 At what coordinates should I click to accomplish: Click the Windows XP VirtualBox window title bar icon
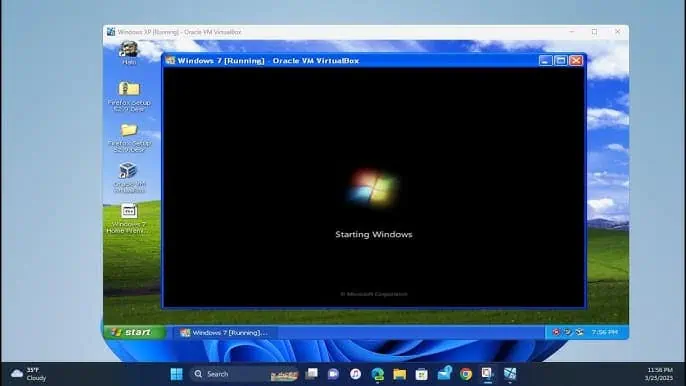coord(111,32)
